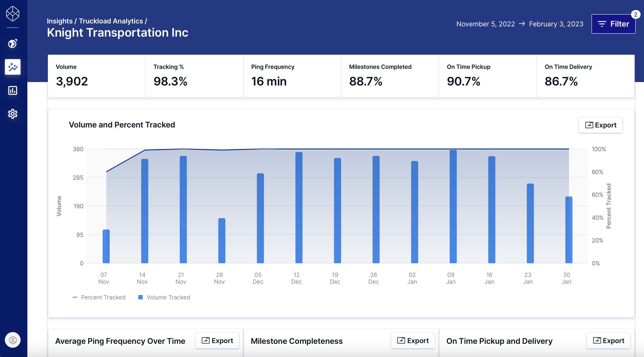Export Average Ping Frequency Over Time
The image size is (644, 357).
pyautogui.click(x=217, y=340)
